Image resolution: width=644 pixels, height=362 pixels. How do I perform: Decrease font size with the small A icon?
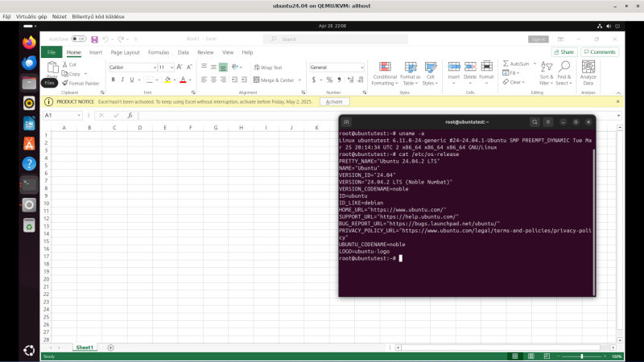pos(189,67)
